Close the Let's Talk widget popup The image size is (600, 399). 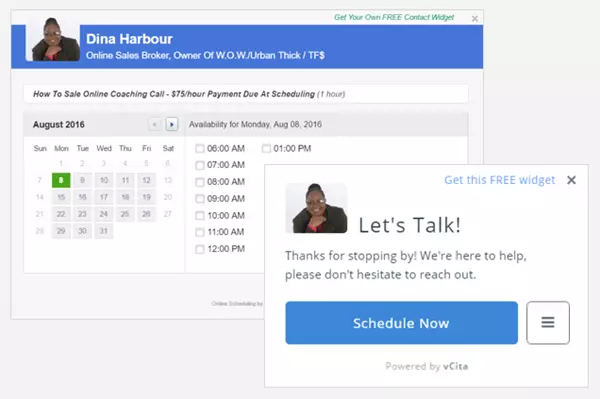click(571, 180)
